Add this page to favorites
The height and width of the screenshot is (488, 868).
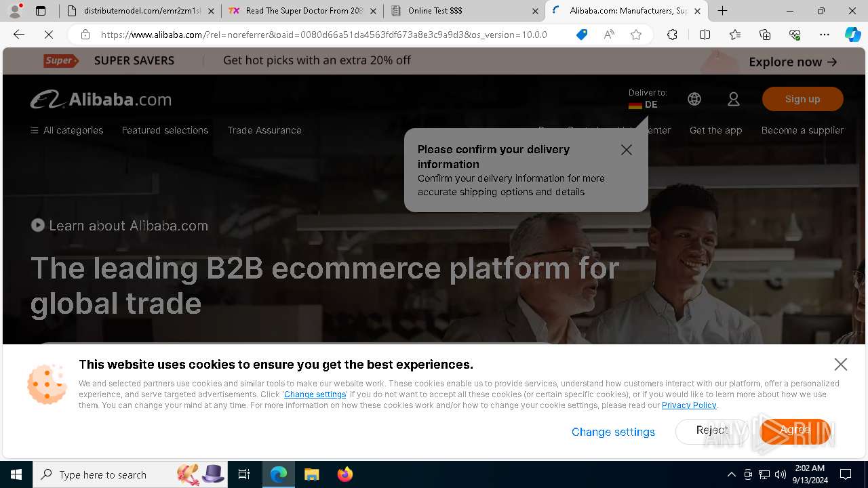pos(636,35)
